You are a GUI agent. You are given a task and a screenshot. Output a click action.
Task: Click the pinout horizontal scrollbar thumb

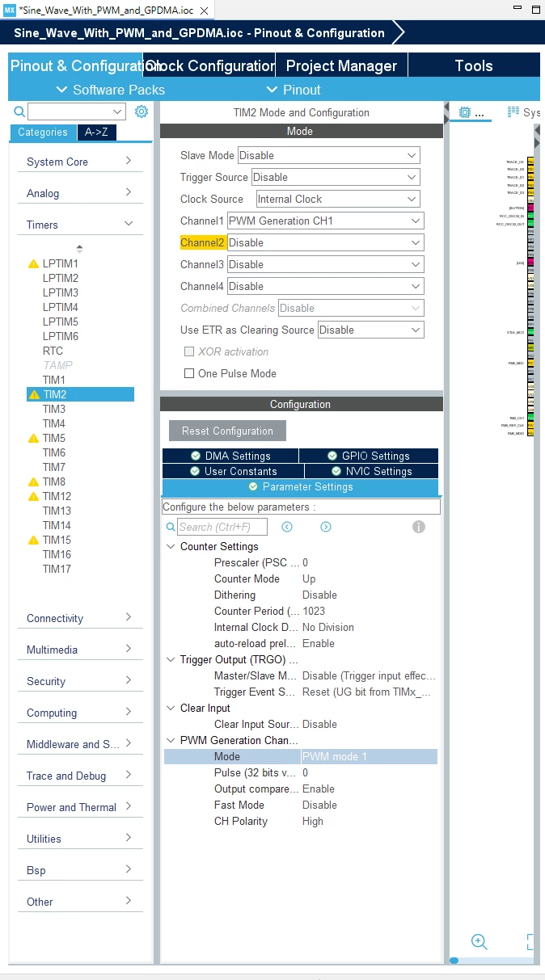click(454, 961)
